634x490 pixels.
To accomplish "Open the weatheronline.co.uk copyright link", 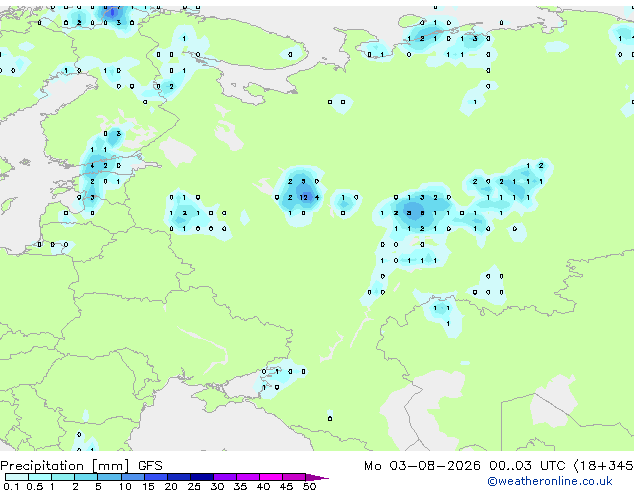I will [x=549, y=481].
